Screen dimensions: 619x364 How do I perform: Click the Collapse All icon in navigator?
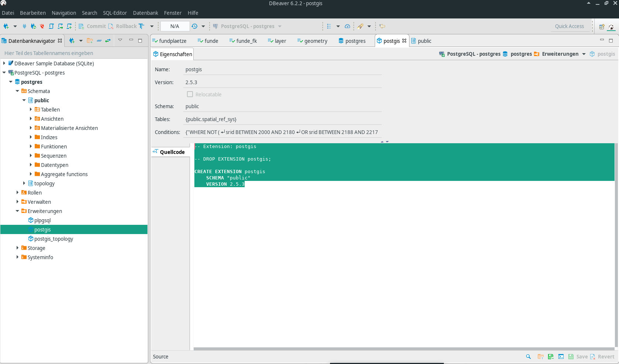99,41
